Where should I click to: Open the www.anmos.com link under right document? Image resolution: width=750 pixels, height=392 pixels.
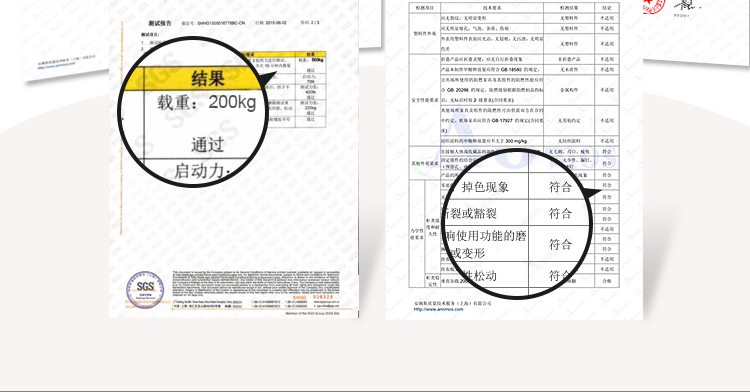click(438, 309)
